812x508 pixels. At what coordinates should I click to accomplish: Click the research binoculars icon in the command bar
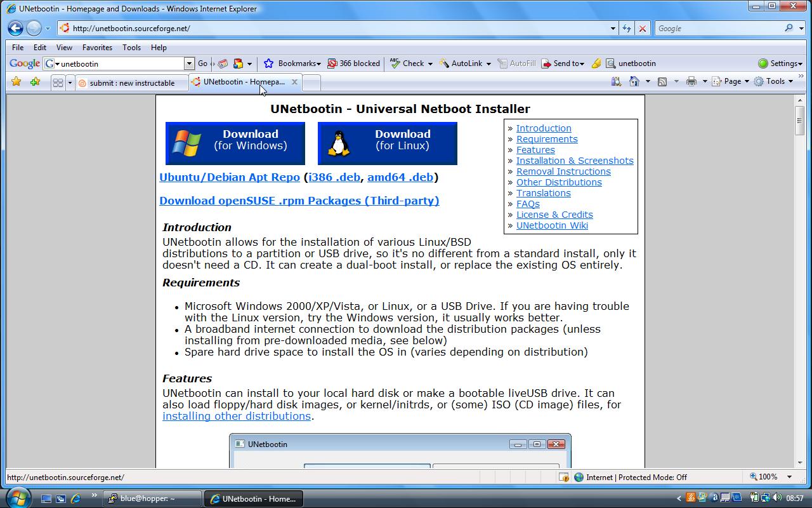pos(616,81)
